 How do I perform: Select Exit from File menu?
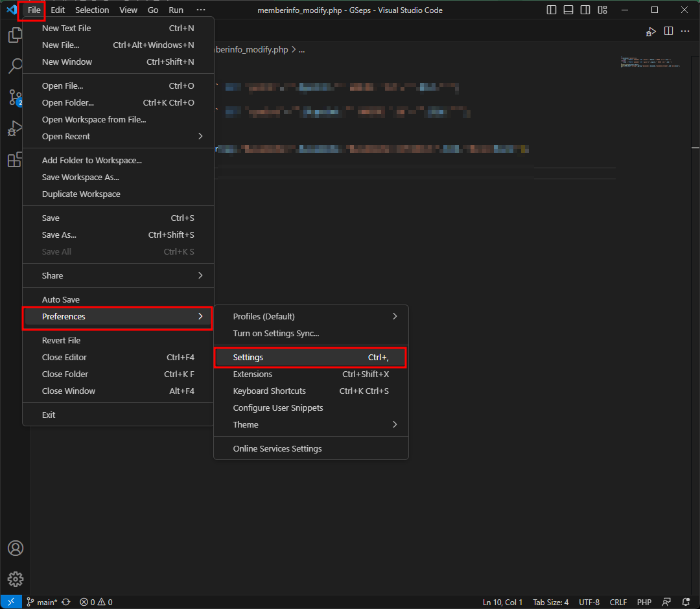[x=118, y=415]
